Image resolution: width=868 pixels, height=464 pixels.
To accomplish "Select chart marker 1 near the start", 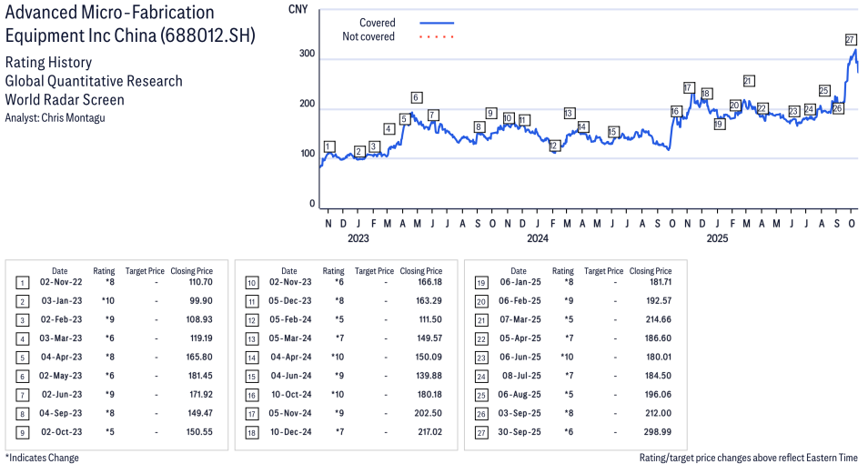I will coord(329,146).
